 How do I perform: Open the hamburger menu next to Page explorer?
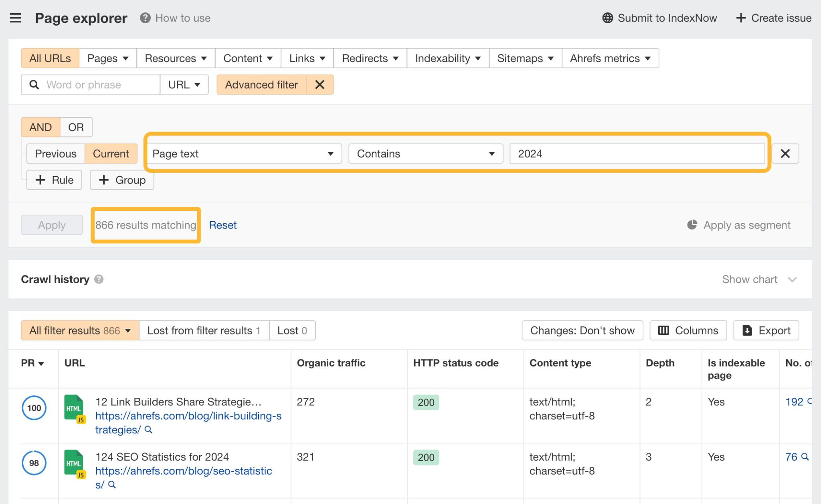[15, 18]
